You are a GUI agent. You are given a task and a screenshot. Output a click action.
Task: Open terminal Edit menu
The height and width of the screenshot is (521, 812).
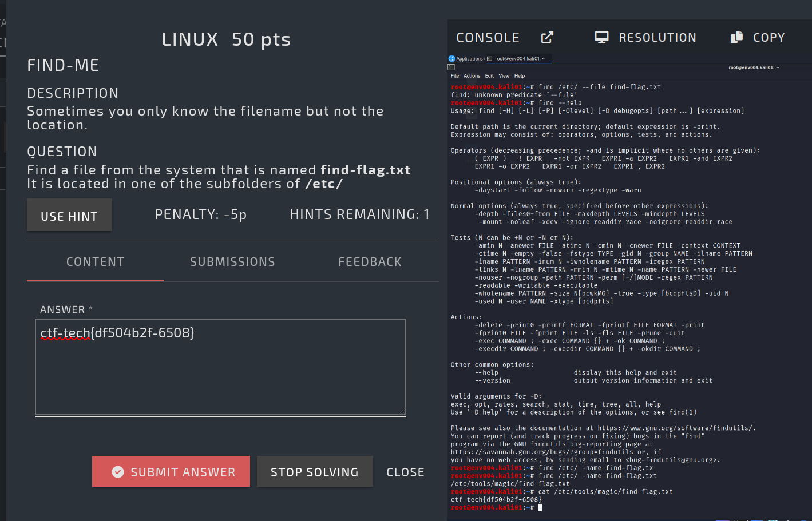pos(489,76)
